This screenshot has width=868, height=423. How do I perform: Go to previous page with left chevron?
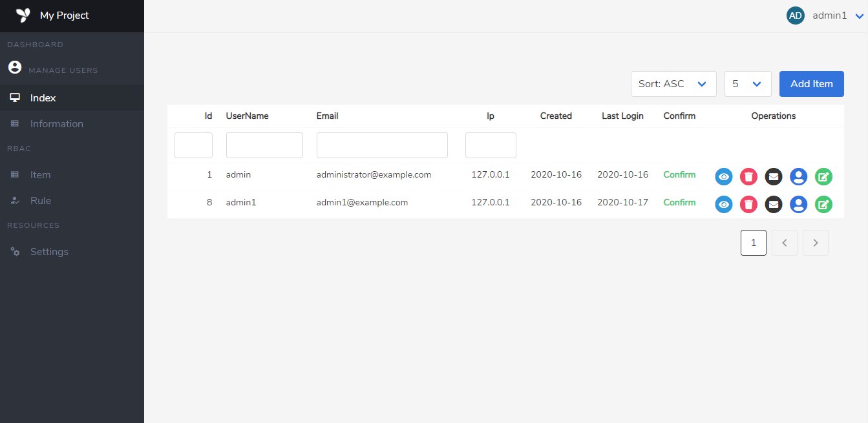click(785, 243)
